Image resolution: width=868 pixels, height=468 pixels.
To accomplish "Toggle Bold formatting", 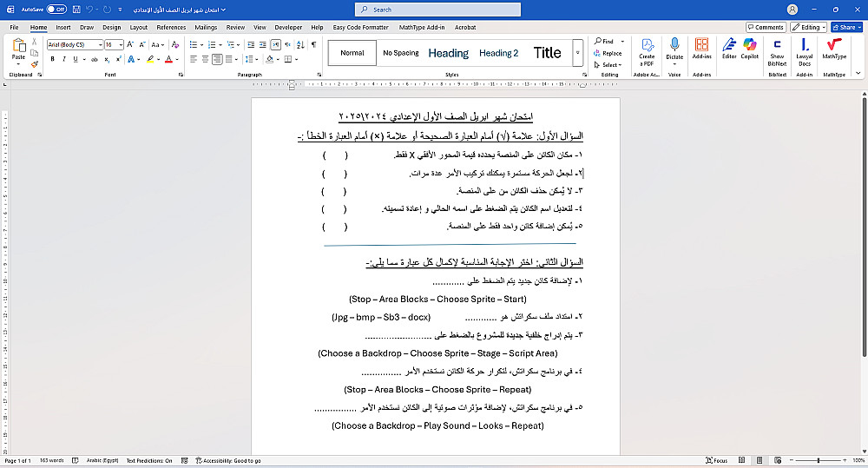I will 53,59.
